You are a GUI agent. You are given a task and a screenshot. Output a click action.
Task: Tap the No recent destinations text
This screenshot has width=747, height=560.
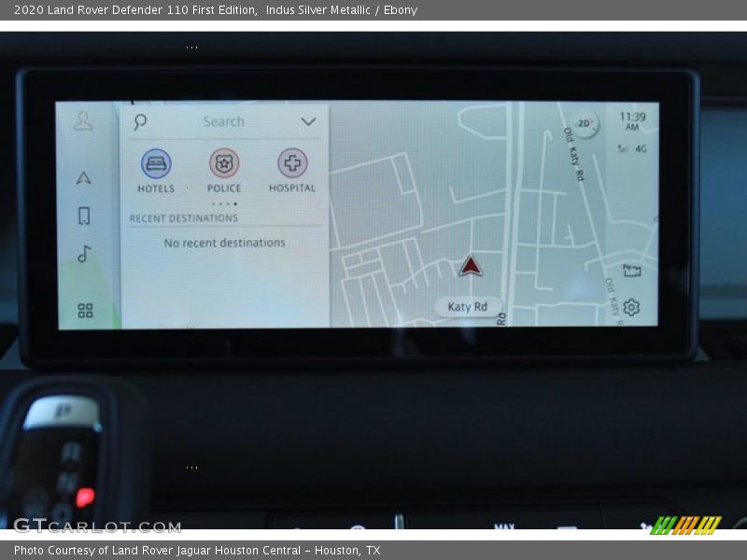(x=224, y=243)
